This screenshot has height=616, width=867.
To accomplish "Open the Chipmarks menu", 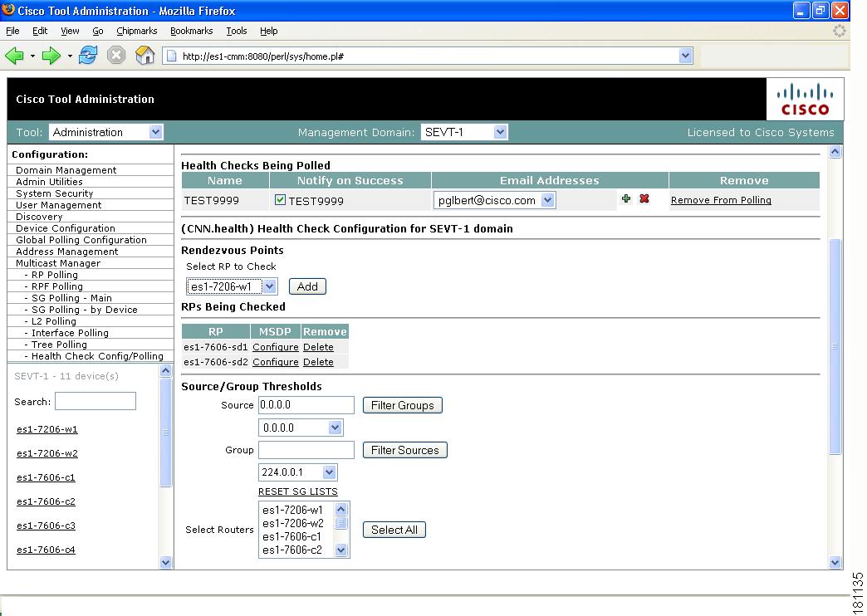I will [x=136, y=31].
